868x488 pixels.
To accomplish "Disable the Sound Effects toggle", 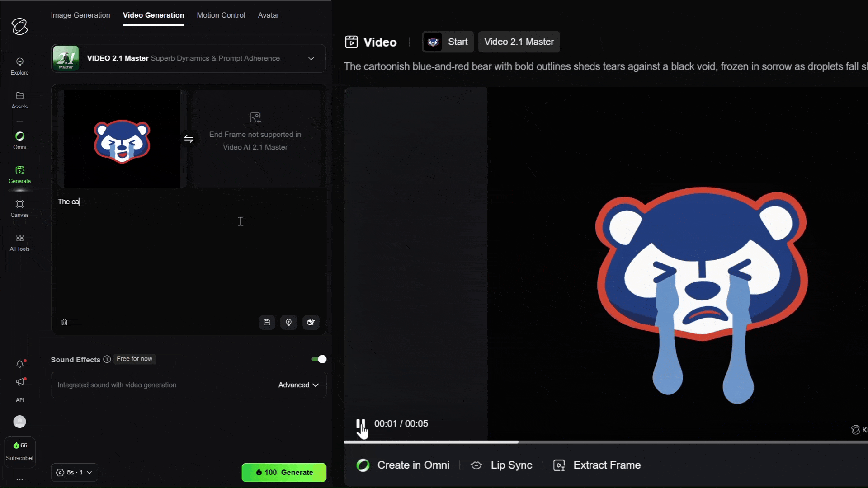I will 319,359.
